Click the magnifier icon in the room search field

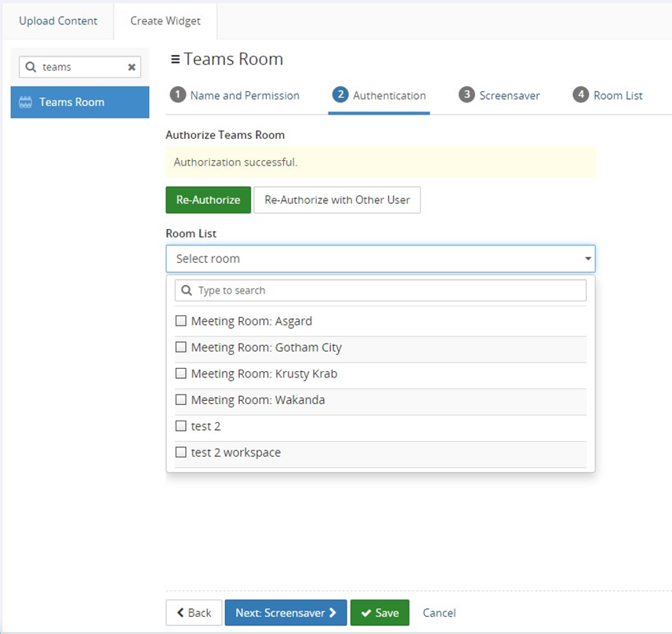(187, 290)
